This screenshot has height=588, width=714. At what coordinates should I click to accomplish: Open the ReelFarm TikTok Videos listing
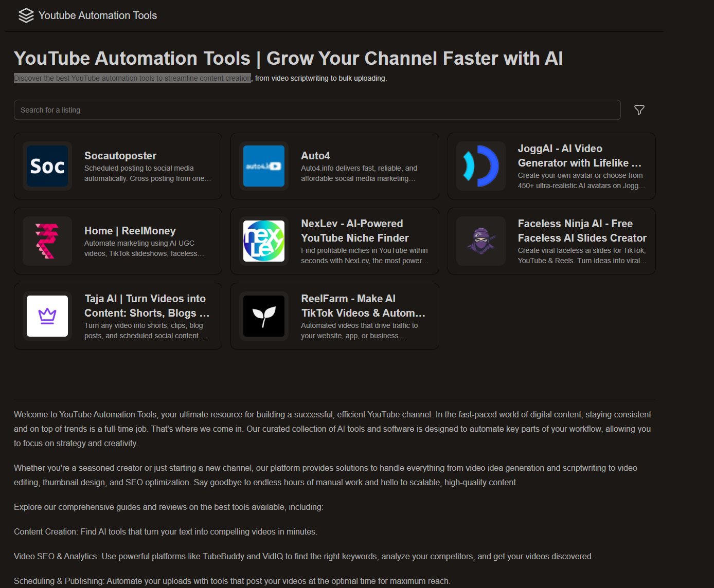point(363,305)
